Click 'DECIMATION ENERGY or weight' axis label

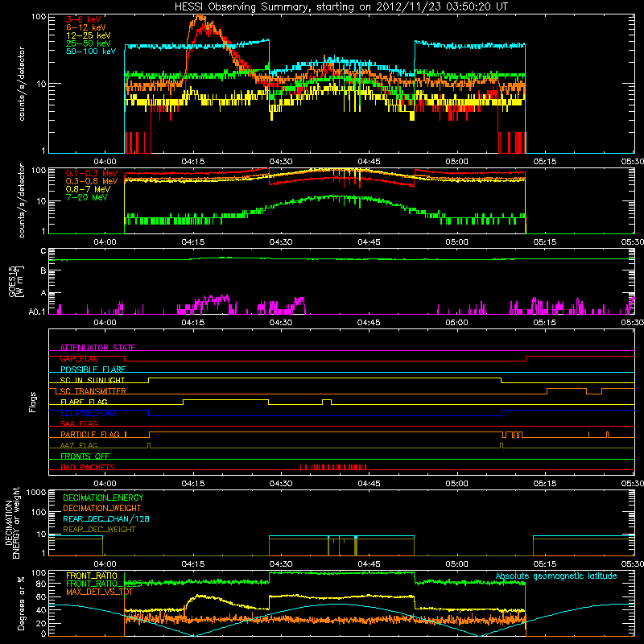click(x=12, y=523)
